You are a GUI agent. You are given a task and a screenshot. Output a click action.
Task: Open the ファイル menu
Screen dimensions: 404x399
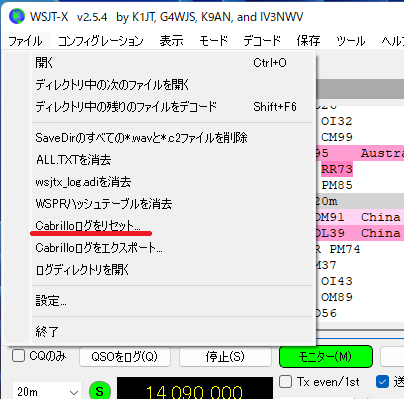tap(25, 41)
